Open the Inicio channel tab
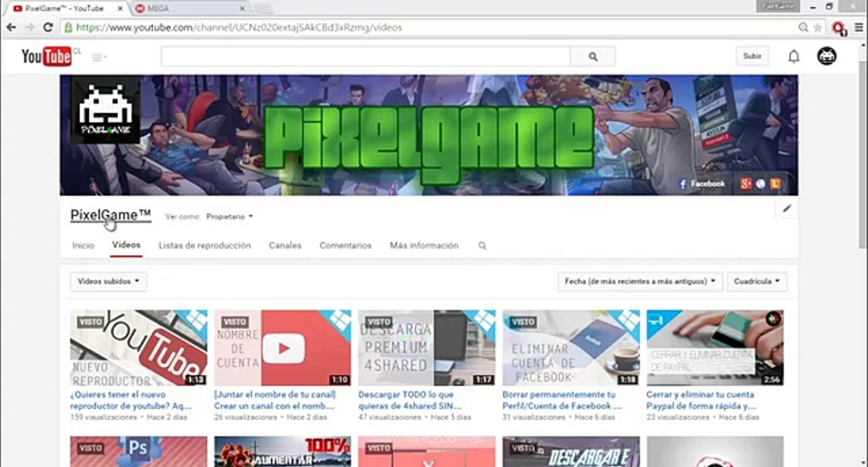Screen dimensions: 868x467 (x=83, y=246)
